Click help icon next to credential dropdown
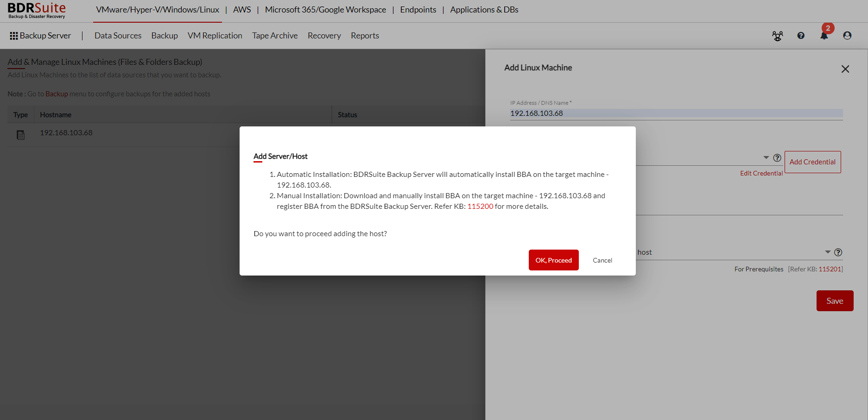The height and width of the screenshot is (420, 868). pyautogui.click(x=777, y=158)
